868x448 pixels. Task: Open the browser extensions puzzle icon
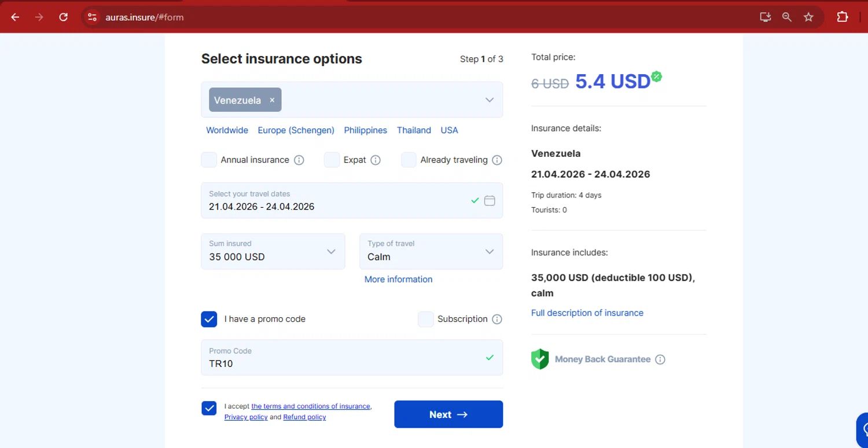pos(843,17)
